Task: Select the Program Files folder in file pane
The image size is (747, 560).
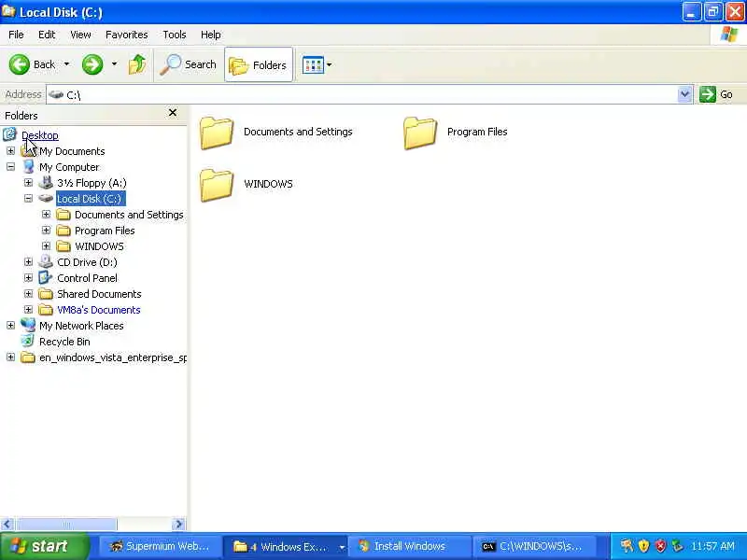Action: 456,132
